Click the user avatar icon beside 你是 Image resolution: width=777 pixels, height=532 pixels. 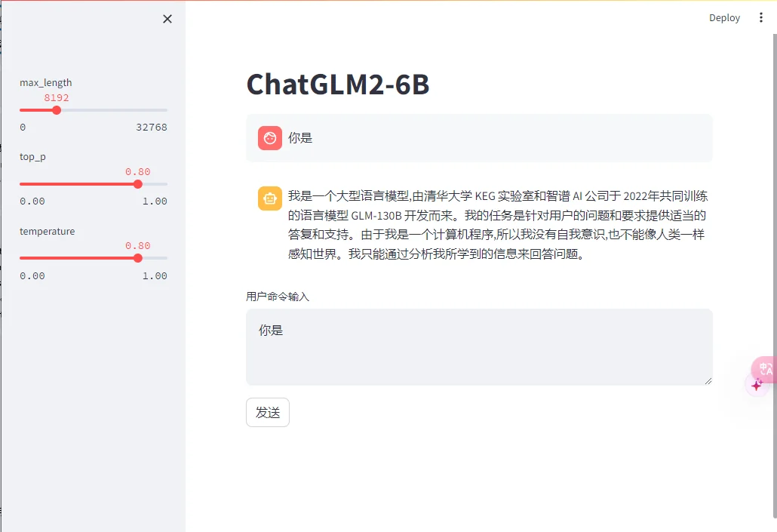tap(270, 138)
